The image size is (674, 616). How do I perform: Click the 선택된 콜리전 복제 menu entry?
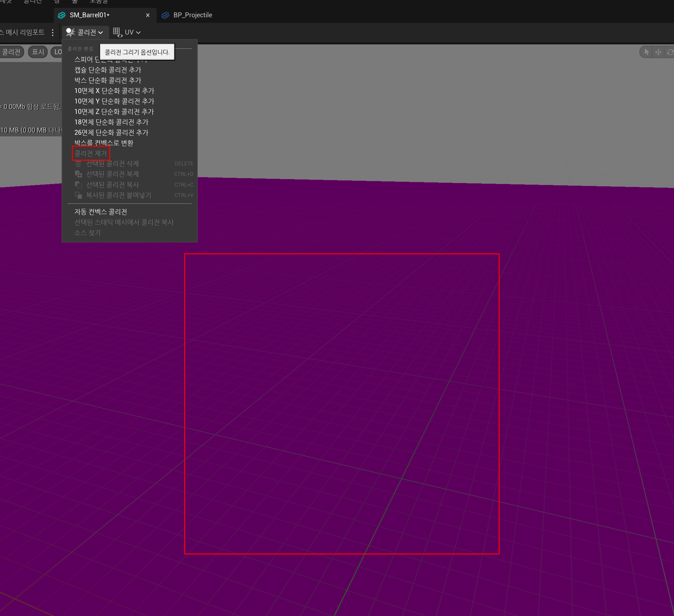(112, 174)
